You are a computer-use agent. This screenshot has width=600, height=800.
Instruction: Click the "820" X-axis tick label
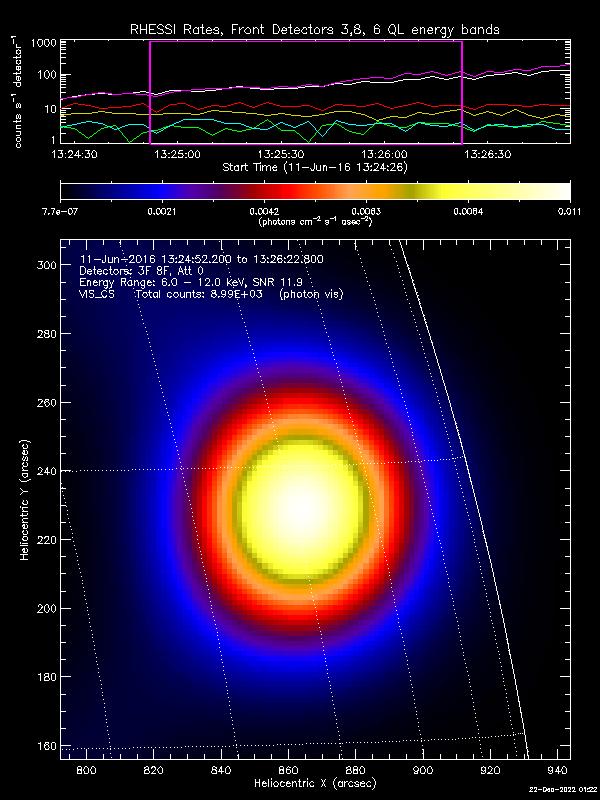[x=153, y=770]
